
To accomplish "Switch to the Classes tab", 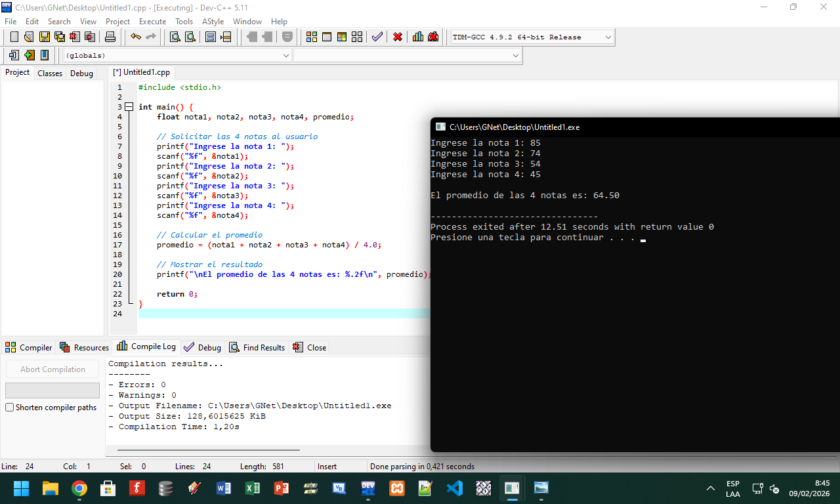I will [x=50, y=73].
